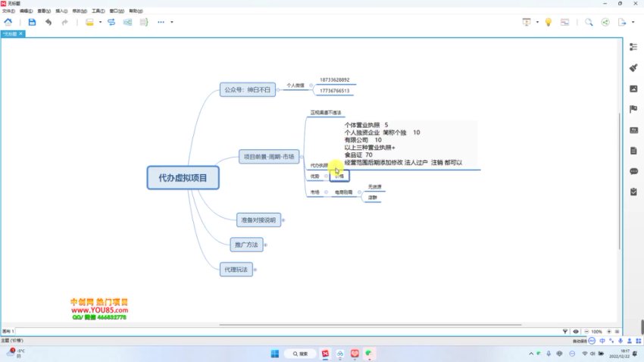Viewport: 644px width, 362px height.
Task: Expand the dropdown arrow beside the ellipsis
Action: click(x=172, y=22)
